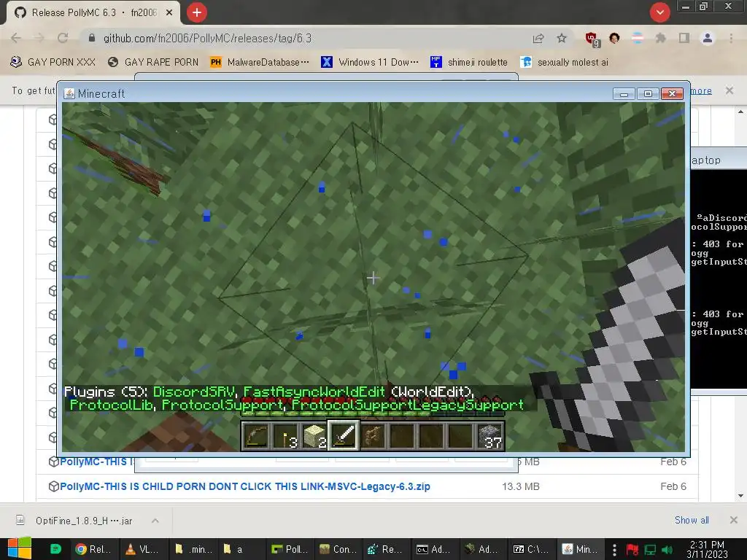Open the OptiFine_1.8.9 jar download item
Viewport: 747px width, 560px height.
pyautogui.click(x=84, y=521)
